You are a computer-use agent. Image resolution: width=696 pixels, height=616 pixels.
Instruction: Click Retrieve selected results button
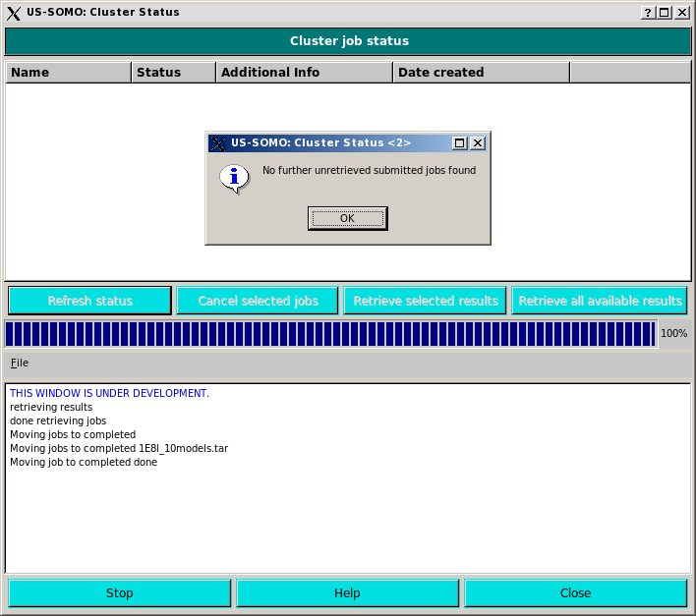pyautogui.click(x=426, y=301)
